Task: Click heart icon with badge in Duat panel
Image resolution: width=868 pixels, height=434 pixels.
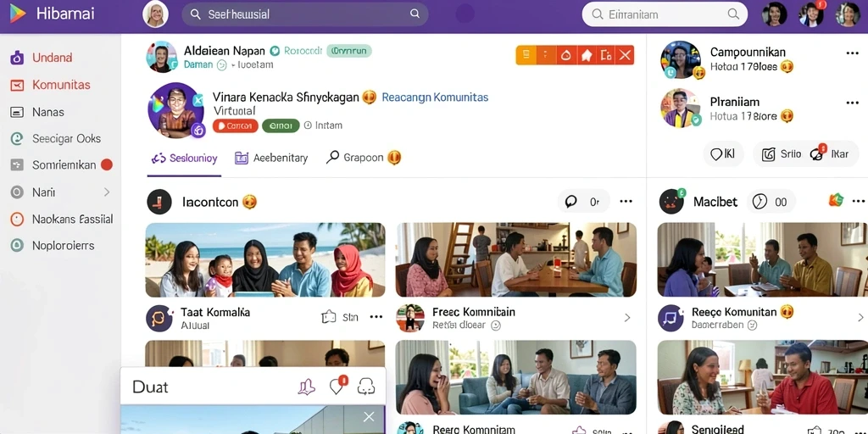Action: click(337, 386)
